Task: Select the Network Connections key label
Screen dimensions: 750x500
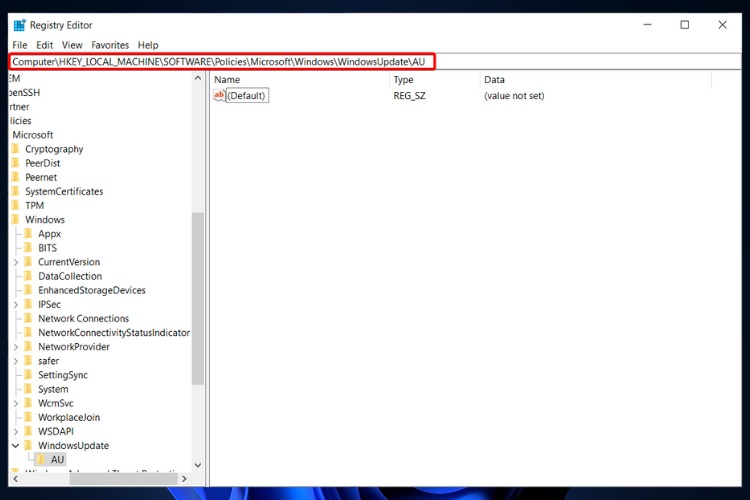Action: click(84, 318)
